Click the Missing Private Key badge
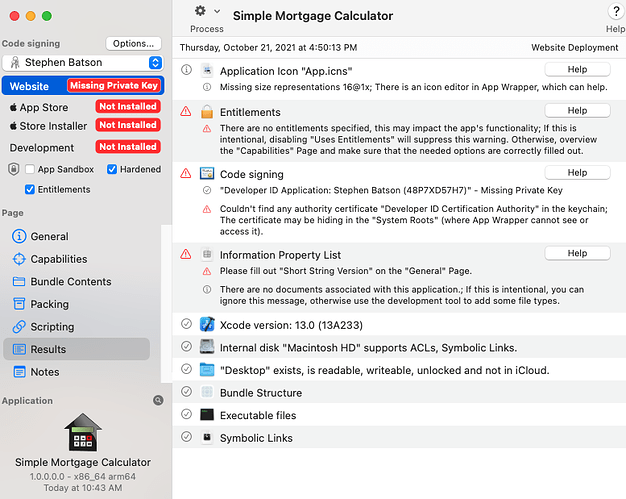 114,85
